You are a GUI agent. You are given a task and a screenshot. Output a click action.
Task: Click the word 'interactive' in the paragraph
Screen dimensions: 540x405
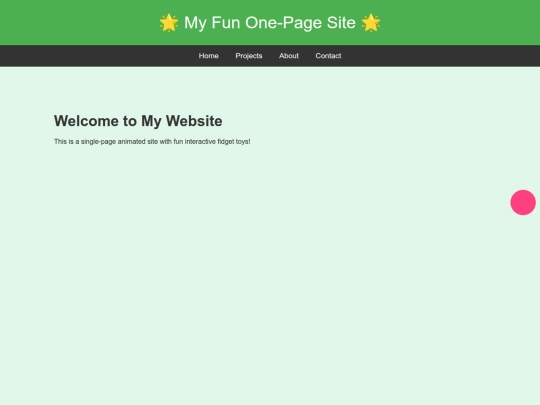tap(200, 142)
